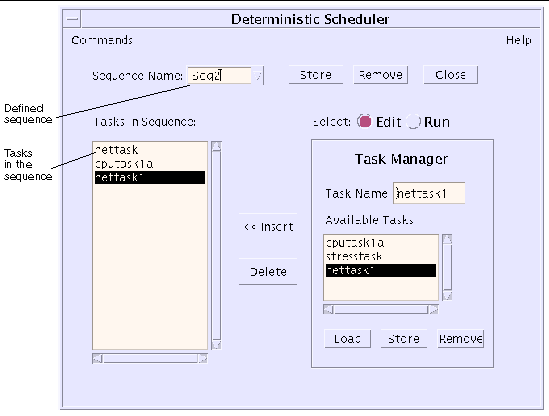The height and width of the screenshot is (416, 549).
Task: Click the Store button in Task Manager
Action: tap(404, 339)
